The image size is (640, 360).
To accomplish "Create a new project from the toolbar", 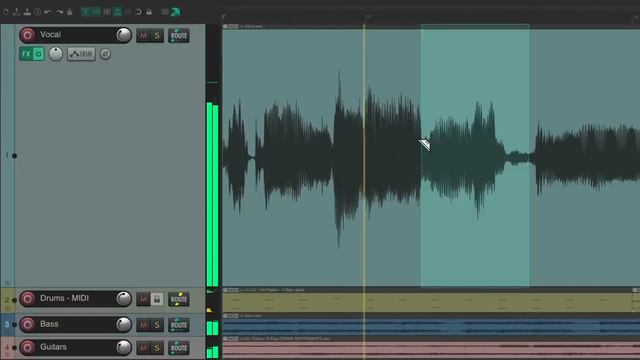I will pyautogui.click(x=6, y=12).
